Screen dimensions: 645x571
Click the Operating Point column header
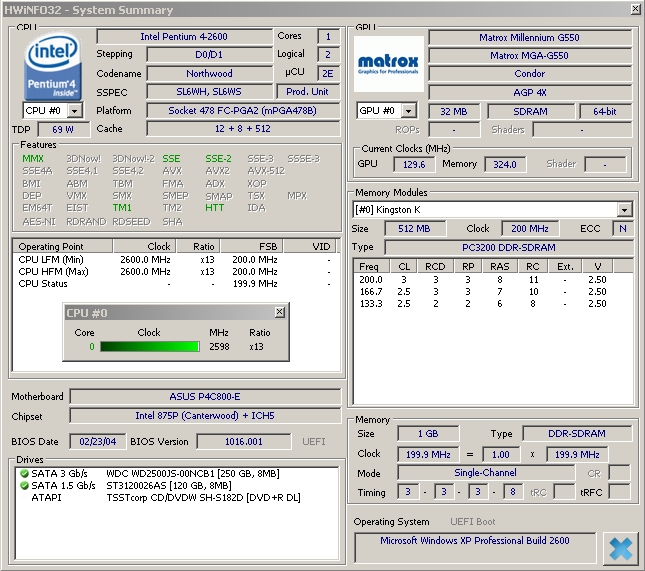(63, 246)
